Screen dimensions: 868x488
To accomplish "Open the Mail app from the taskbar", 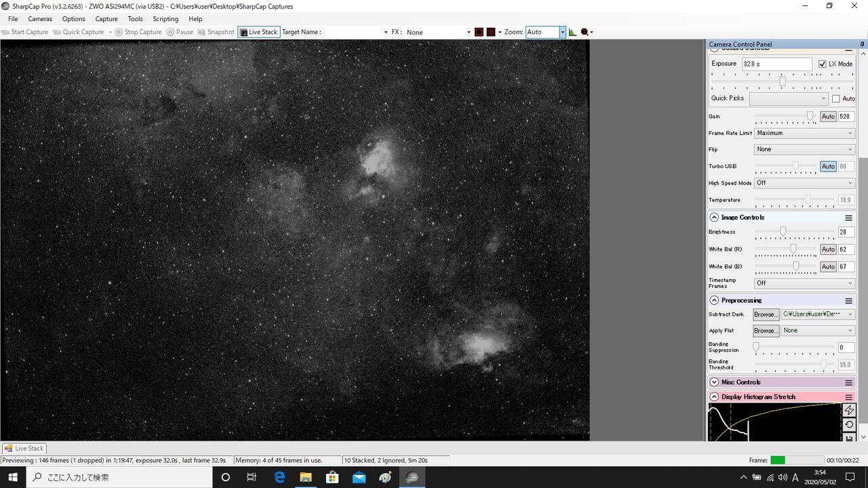I will coord(359,477).
